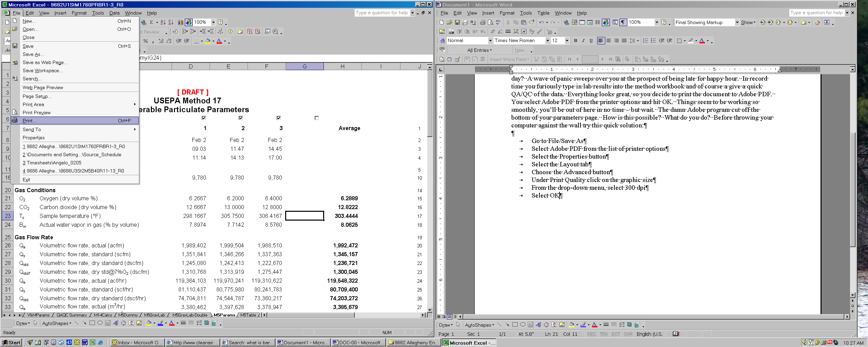Click New Comment icon in Word
The image size is (868, 347).
[x=804, y=22]
